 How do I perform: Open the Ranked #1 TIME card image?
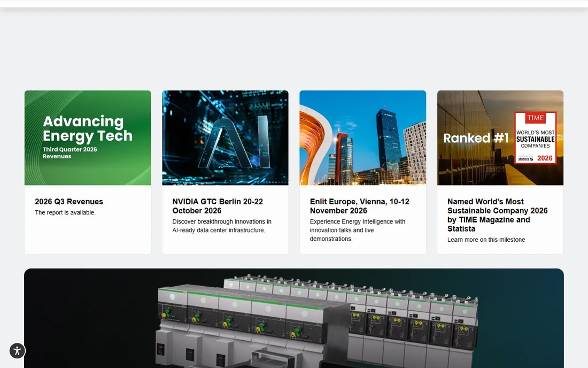coord(500,137)
